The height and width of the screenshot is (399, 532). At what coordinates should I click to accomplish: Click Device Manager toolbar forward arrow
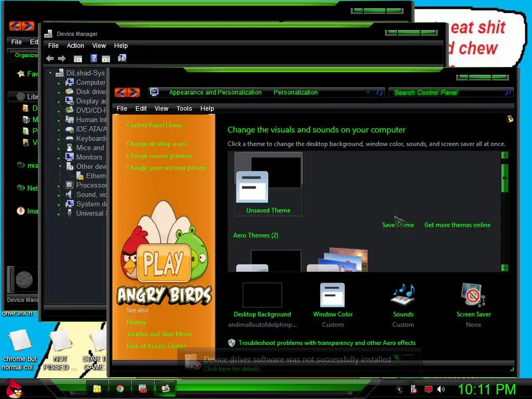[x=61, y=58]
